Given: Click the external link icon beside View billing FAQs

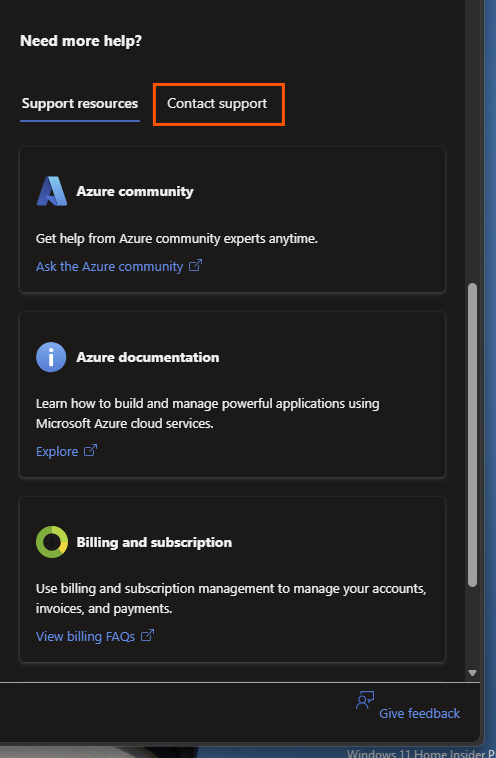Looking at the screenshot, I should click(147, 635).
